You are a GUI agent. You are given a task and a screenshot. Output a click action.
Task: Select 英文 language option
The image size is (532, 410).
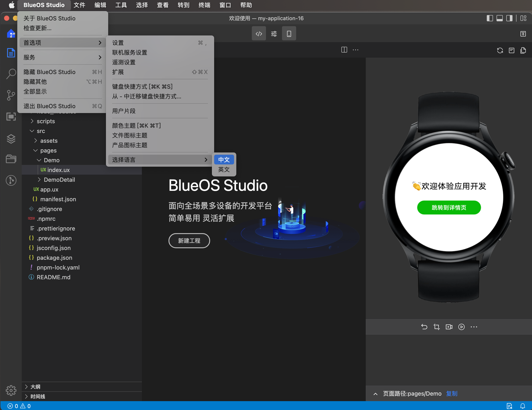224,170
